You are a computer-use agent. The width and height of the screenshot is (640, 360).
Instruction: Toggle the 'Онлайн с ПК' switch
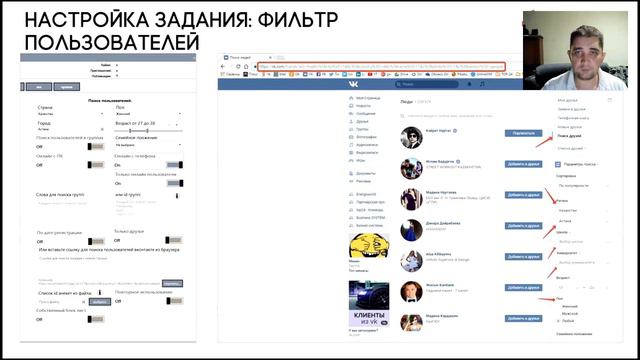coord(96,165)
